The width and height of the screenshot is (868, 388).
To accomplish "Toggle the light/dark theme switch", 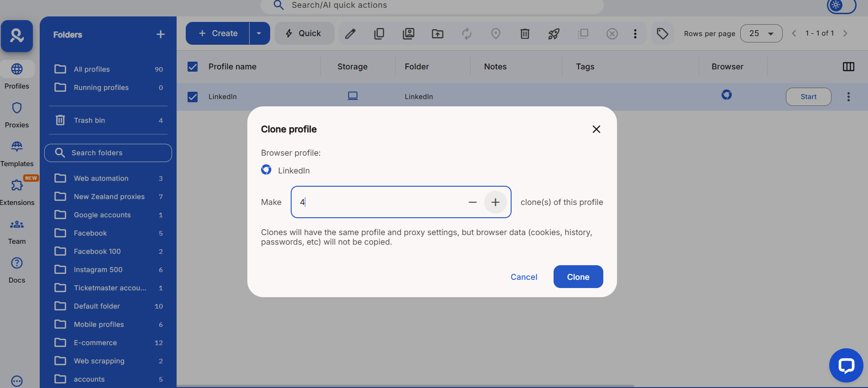I will click(x=841, y=6).
